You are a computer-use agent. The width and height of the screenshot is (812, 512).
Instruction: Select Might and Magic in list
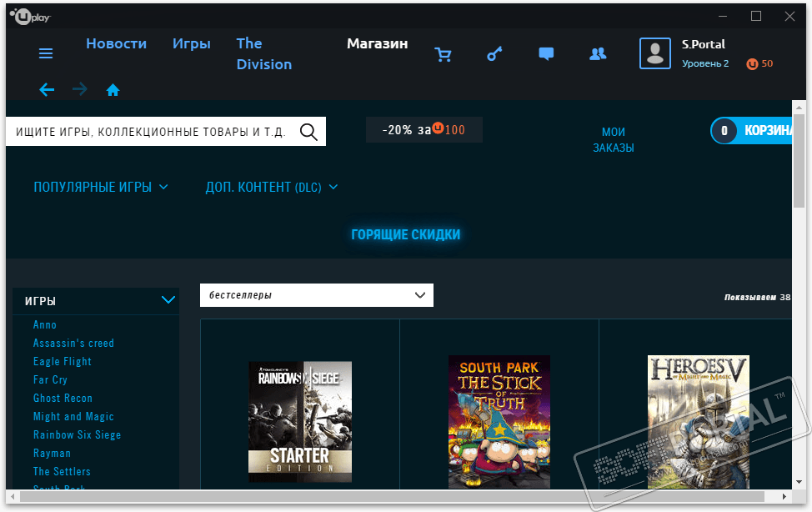point(73,417)
